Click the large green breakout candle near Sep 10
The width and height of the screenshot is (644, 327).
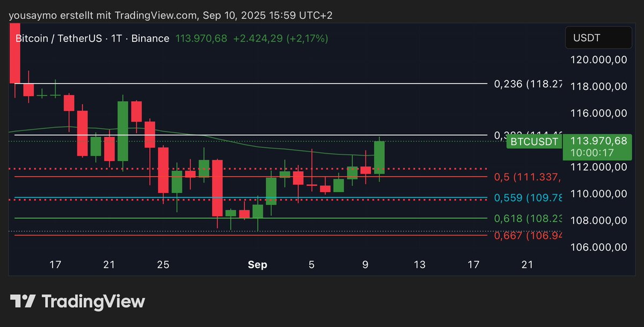(x=380, y=156)
